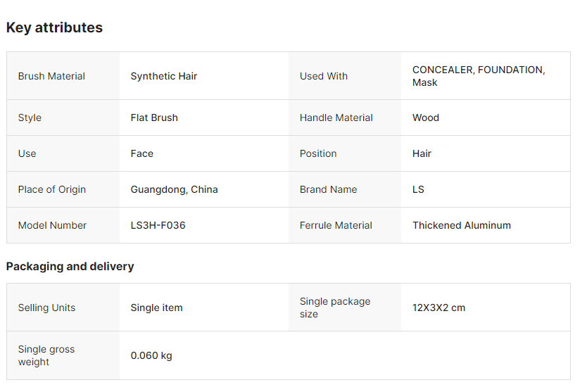Select the CONCEALER, FOUNDATION, Mask value

tap(479, 76)
